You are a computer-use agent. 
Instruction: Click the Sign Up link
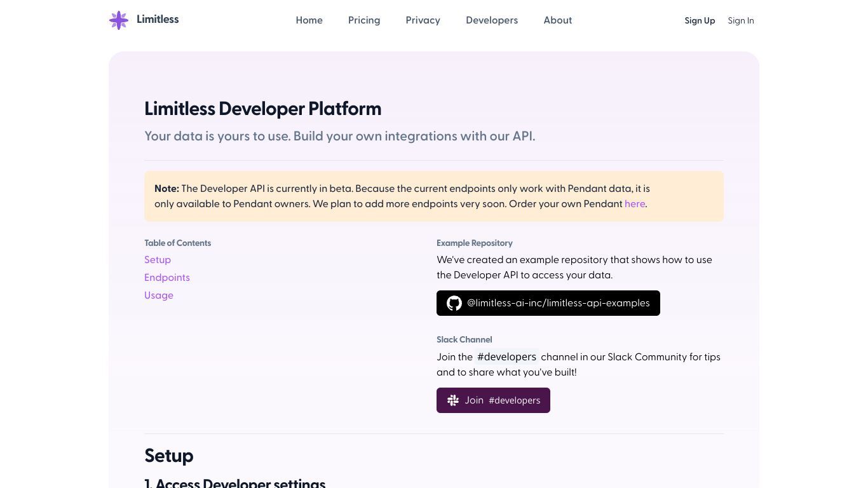tap(700, 20)
